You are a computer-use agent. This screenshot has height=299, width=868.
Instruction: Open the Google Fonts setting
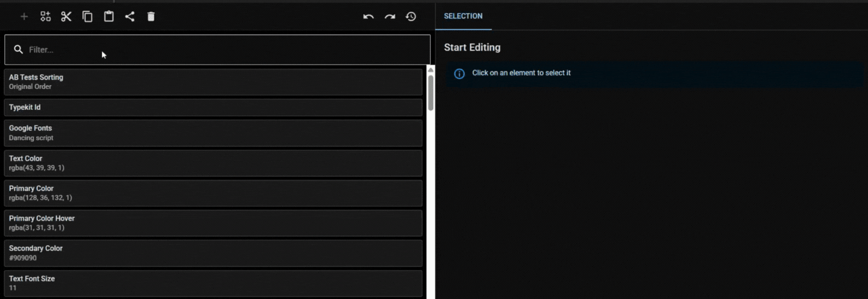(213, 133)
